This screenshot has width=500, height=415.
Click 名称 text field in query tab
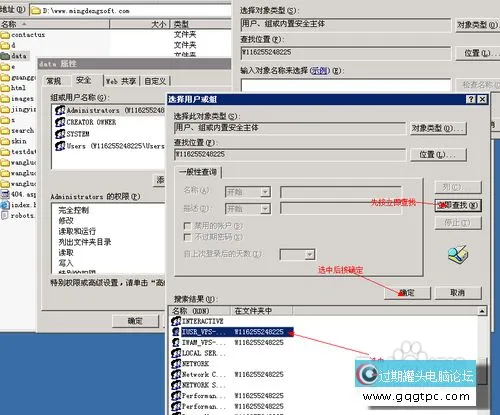pos(341,192)
